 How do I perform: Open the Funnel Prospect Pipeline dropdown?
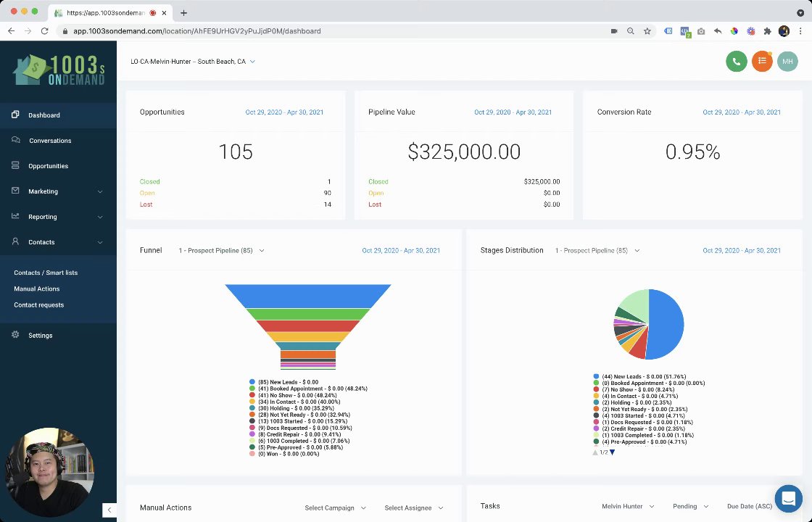pos(222,251)
